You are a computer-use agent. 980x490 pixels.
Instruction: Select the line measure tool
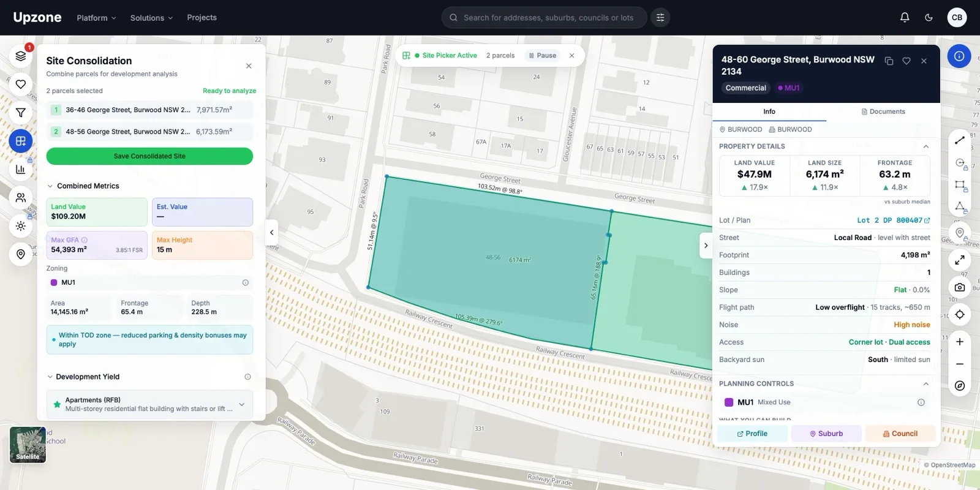tap(960, 141)
